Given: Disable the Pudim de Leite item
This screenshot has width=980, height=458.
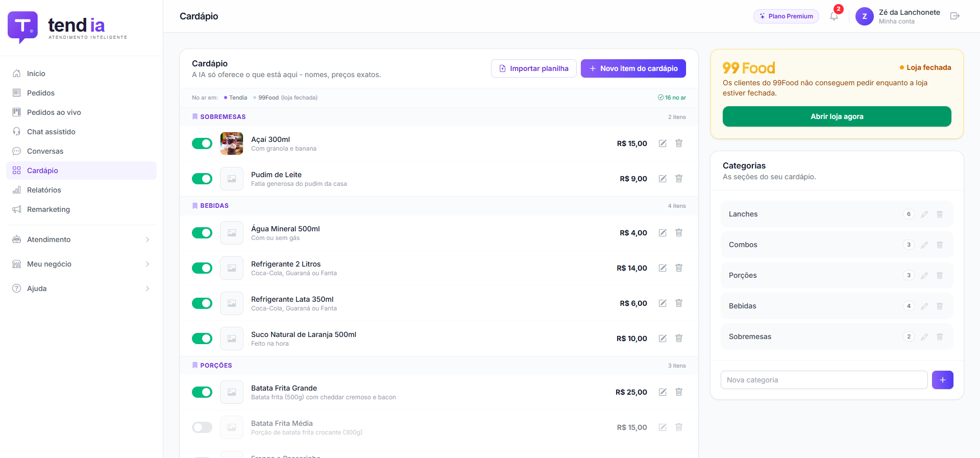Looking at the screenshot, I should point(202,179).
